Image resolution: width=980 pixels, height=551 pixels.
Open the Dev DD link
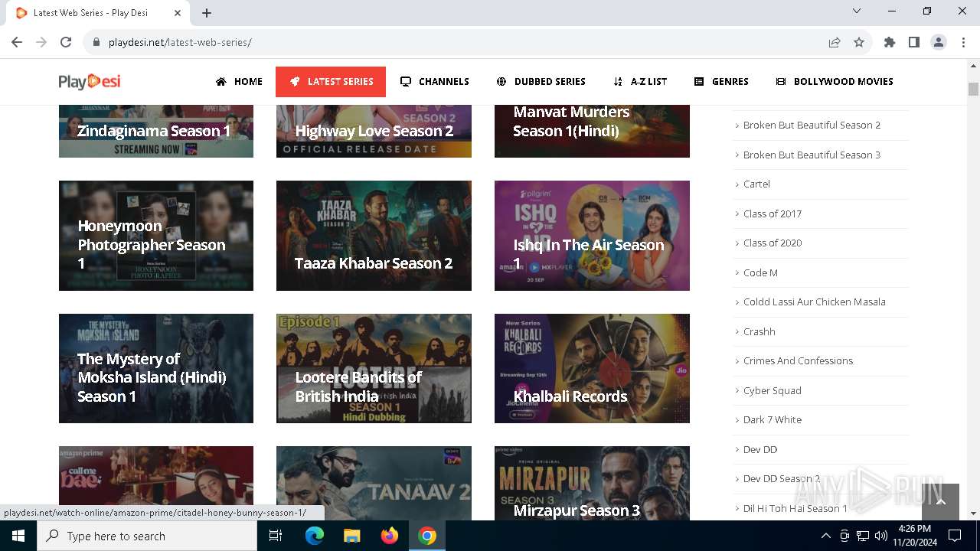760,449
